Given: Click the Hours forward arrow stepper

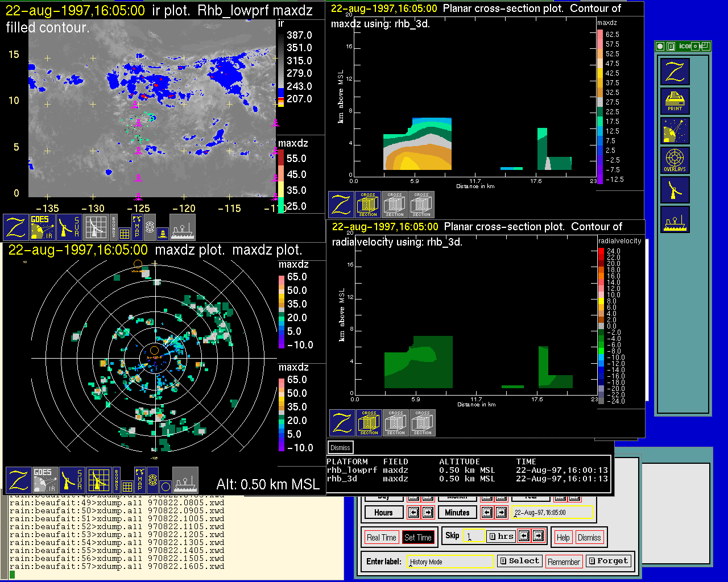Looking at the screenshot, I should click(428, 512).
